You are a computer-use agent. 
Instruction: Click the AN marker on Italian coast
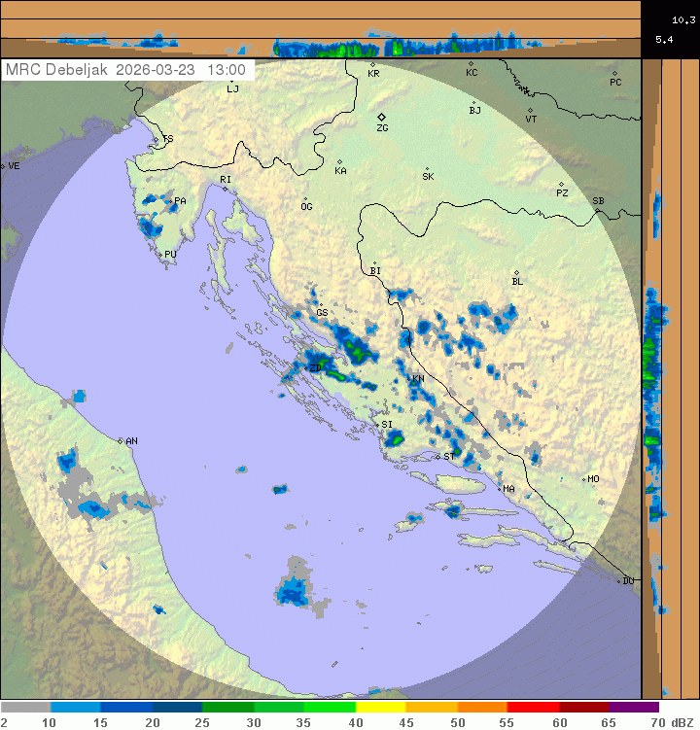coord(121,440)
